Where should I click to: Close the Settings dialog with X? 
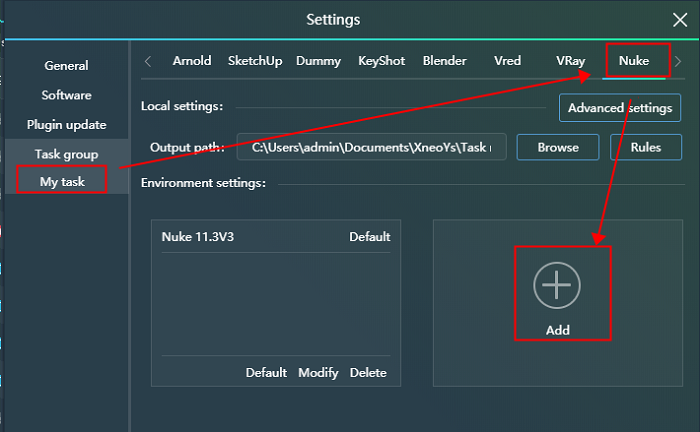[680, 19]
